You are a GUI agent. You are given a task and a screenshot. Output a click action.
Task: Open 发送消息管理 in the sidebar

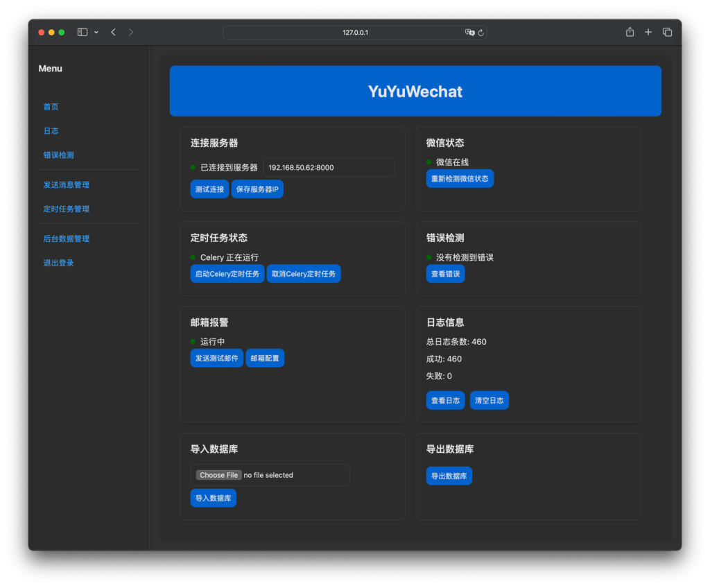coord(66,184)
